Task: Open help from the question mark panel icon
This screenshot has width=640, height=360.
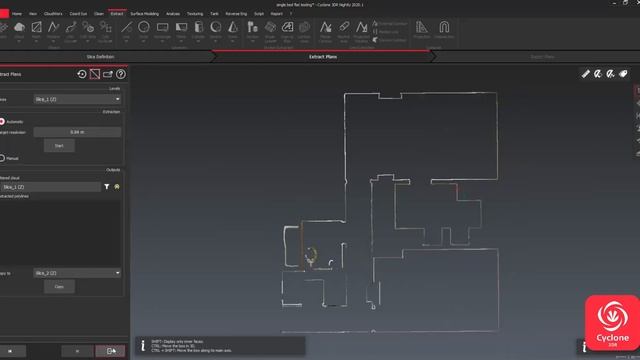Action: [x=121, y=74]
